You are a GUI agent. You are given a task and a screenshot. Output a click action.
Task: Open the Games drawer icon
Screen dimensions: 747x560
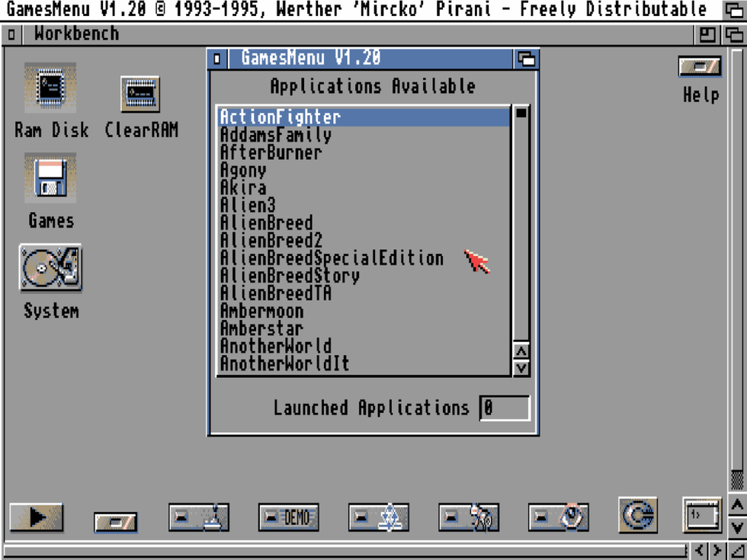(x=50, y=178)
